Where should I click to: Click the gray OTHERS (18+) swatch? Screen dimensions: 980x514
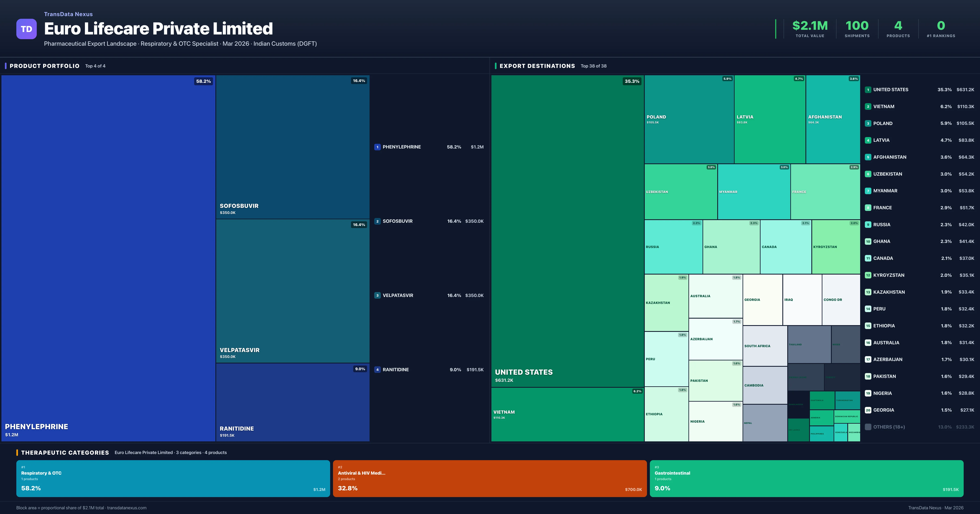pyautogui.click(x=868, y=426)
